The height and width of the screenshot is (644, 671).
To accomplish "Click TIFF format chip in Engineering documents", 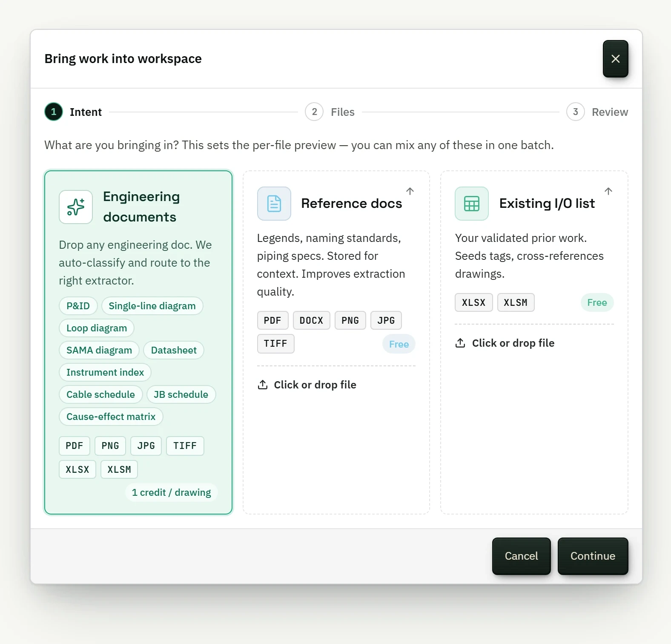I will (x=185, y=446).
